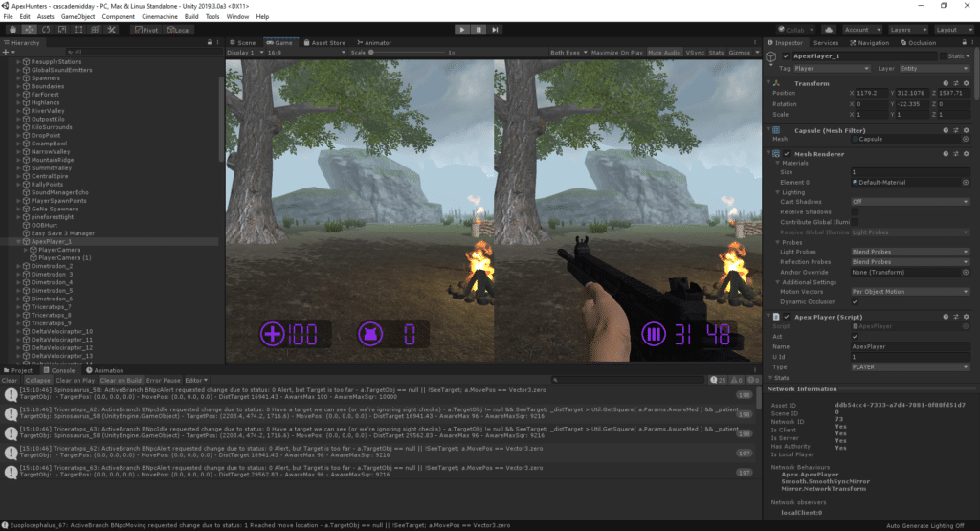
Task: Select the Hand tool in the toolbar
Action: [x=13, y=30]
